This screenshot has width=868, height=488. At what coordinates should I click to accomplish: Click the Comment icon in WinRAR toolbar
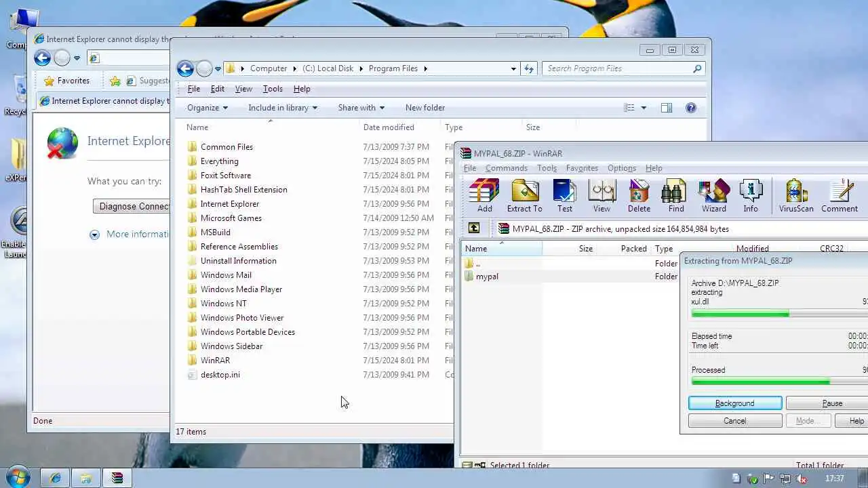[840, 196]
